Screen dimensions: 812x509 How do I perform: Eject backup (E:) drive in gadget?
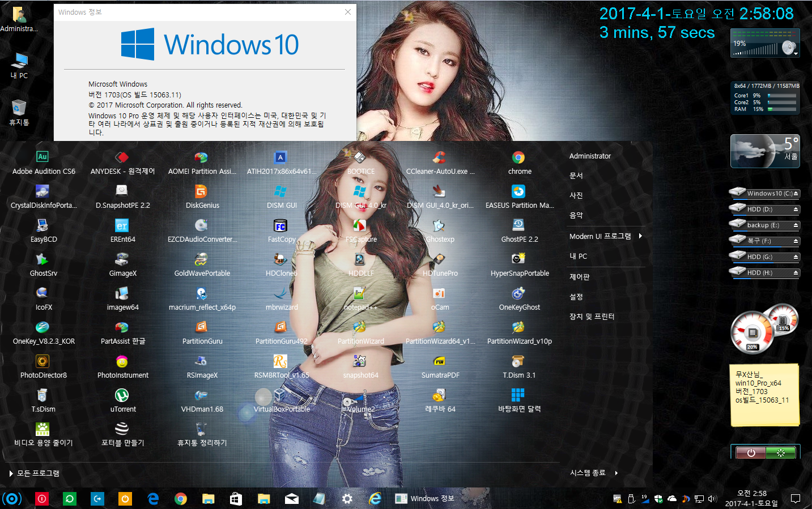click(x=796, y=225)
